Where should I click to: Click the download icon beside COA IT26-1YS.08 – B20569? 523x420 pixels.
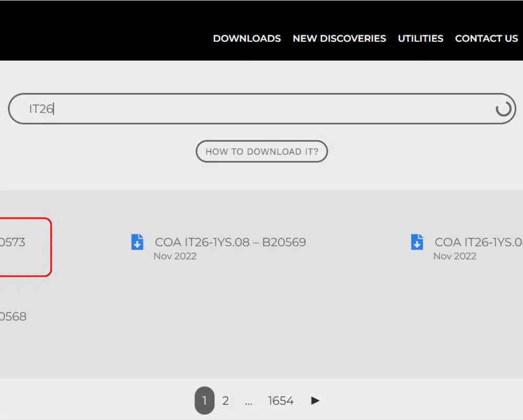click(137, 242)
